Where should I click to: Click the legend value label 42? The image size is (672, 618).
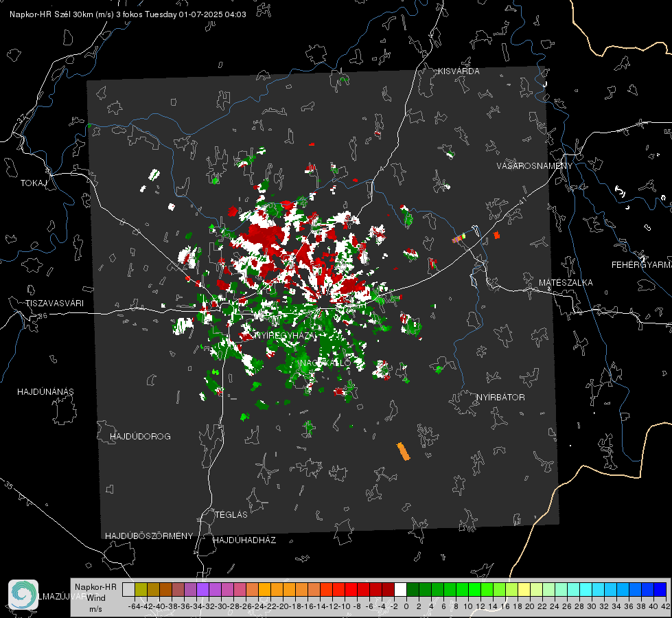coord(666,606)
